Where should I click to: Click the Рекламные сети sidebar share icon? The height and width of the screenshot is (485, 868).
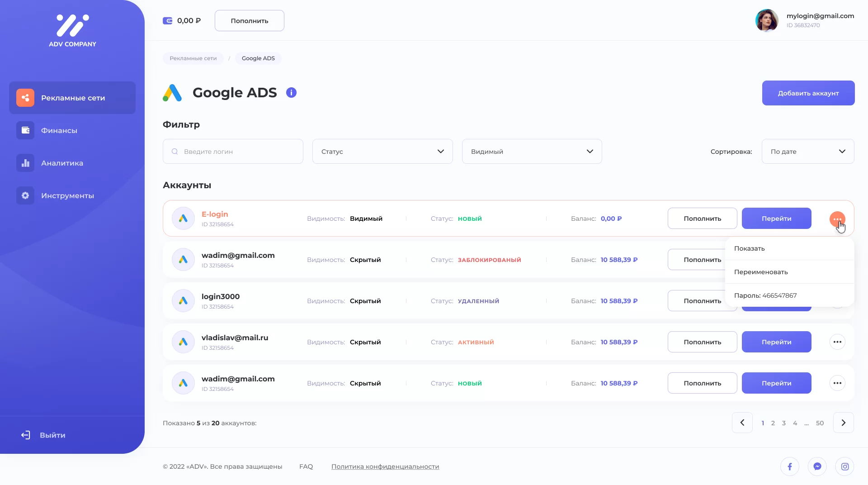pyautogui.click(x=25, y=98)
